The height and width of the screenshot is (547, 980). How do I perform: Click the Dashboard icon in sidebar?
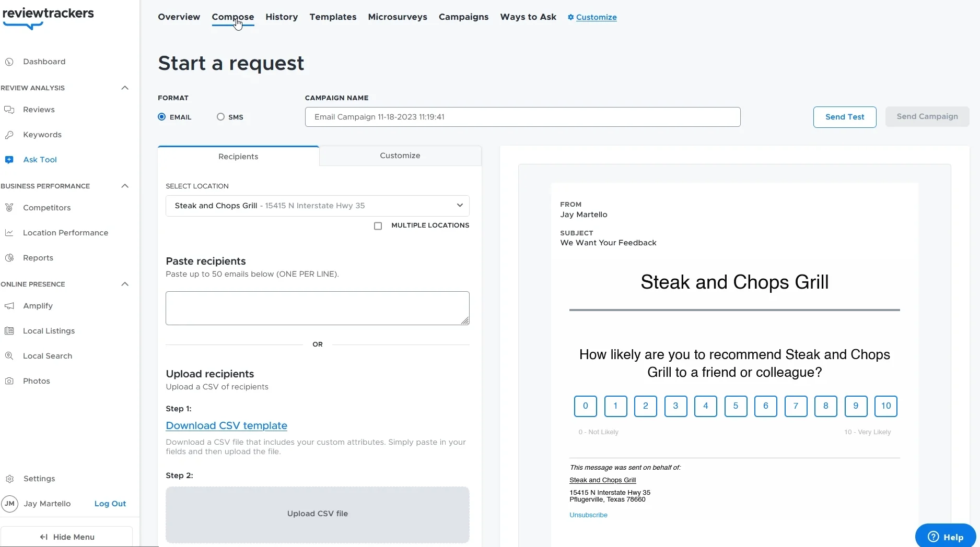9,62
